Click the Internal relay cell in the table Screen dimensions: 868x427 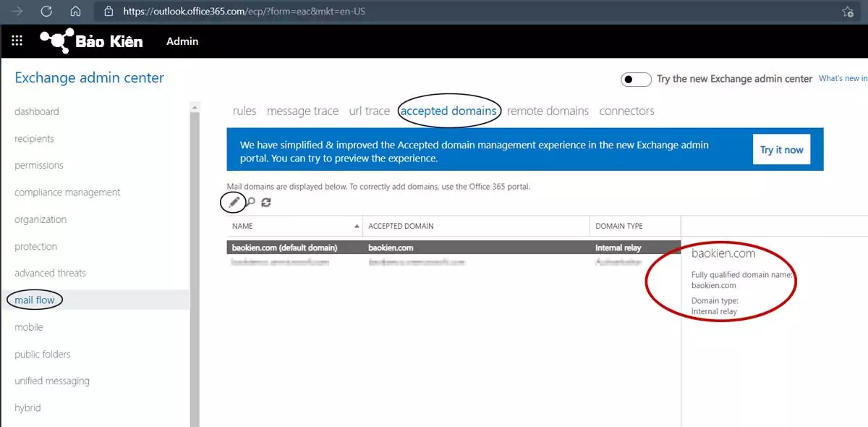[x=618, y=248]
